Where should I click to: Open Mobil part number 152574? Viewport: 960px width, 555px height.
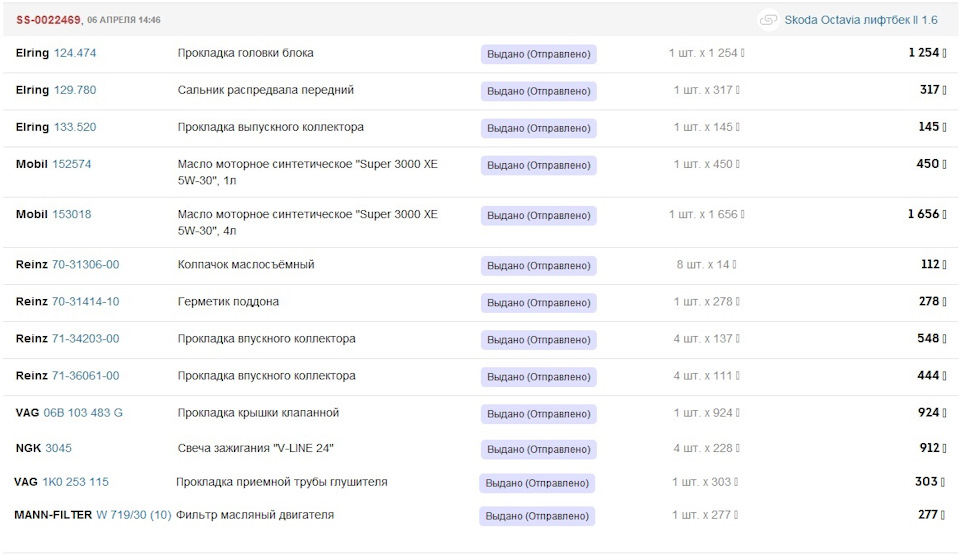pos(71,164)
